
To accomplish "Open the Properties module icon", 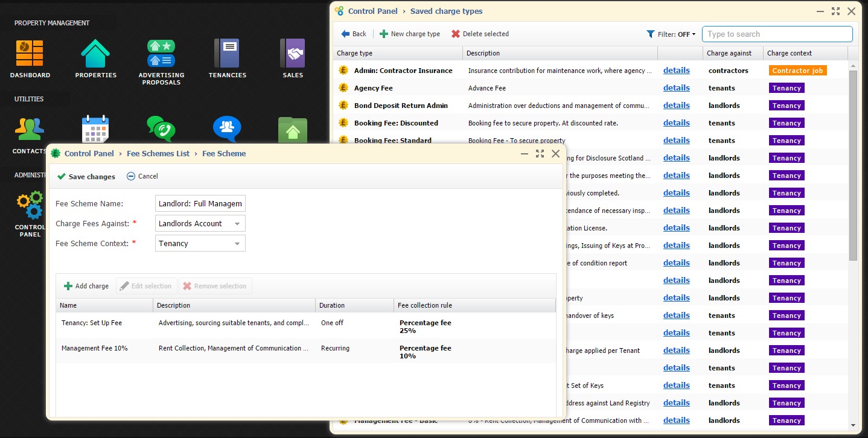I will [95, 53].
